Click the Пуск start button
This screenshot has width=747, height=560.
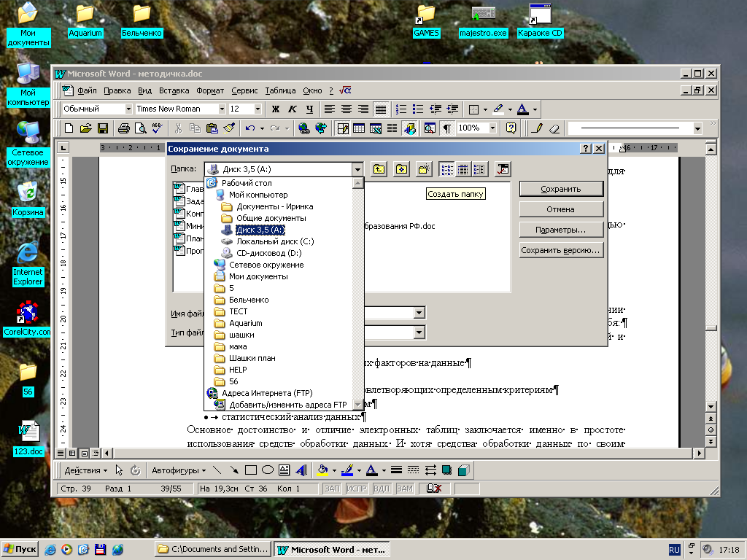tap(20, 550)
